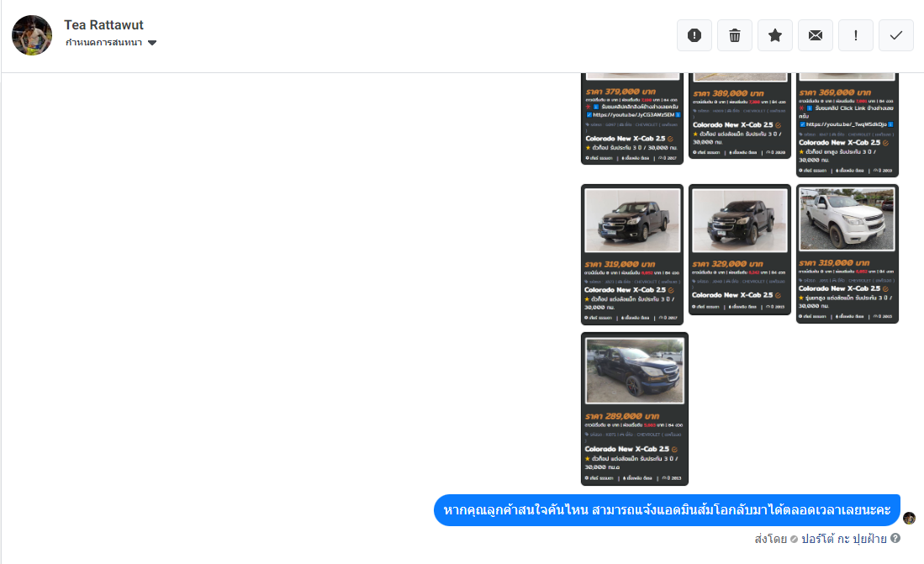Viewport: 924px width, 564px height.
Task: Mark conversation as spam with exclamation circle icon
Action: (694, 35)
